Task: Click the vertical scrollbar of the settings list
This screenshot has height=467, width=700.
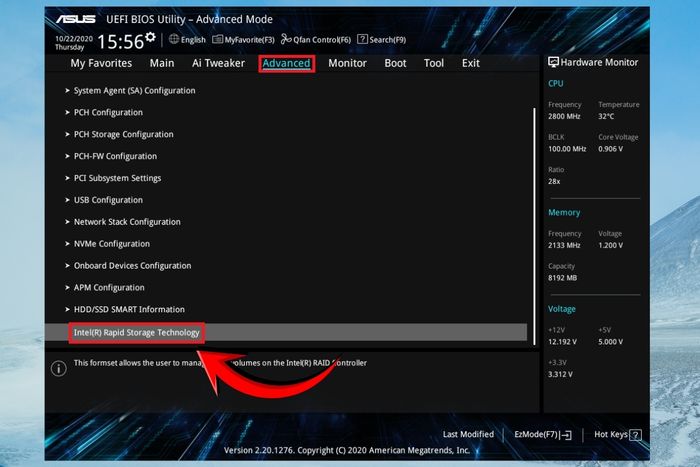Action: click(x=534, y=226)
